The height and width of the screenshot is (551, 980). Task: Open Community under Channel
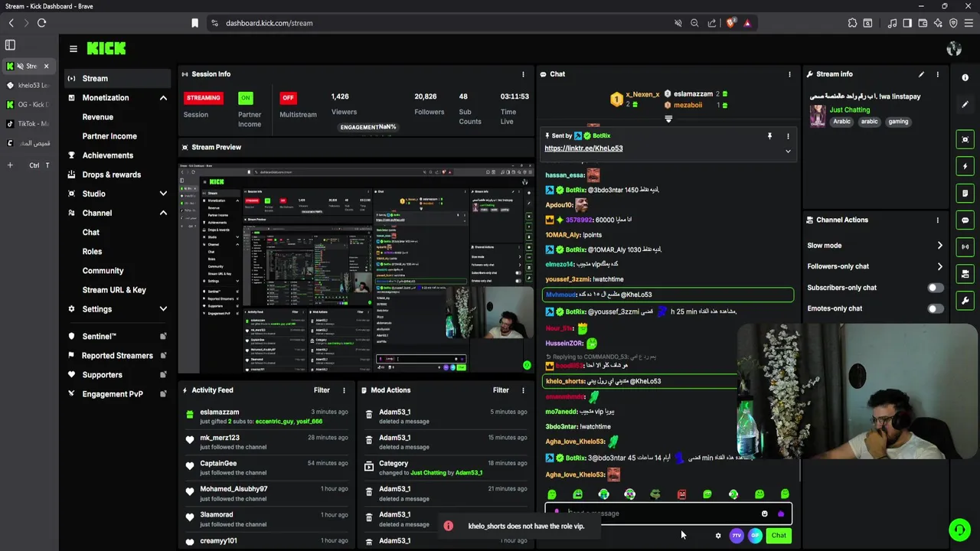103,271
